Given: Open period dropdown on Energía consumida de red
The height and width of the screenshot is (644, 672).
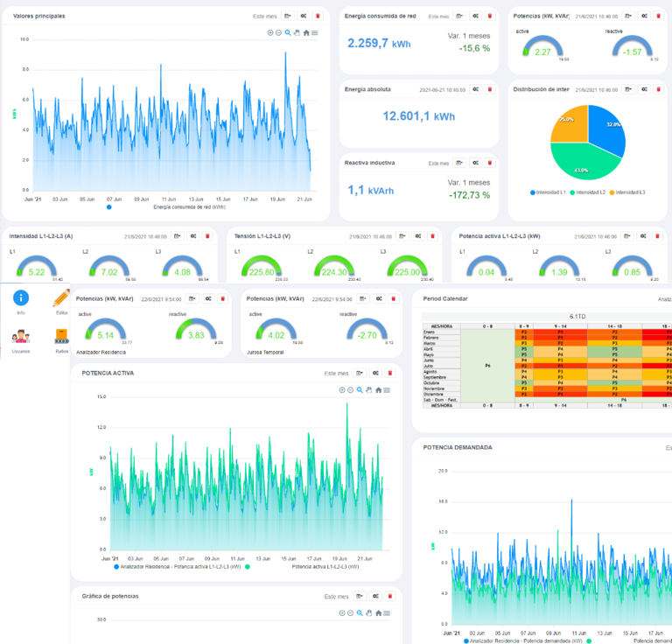Looking at the screenshot, I should 459,16.
